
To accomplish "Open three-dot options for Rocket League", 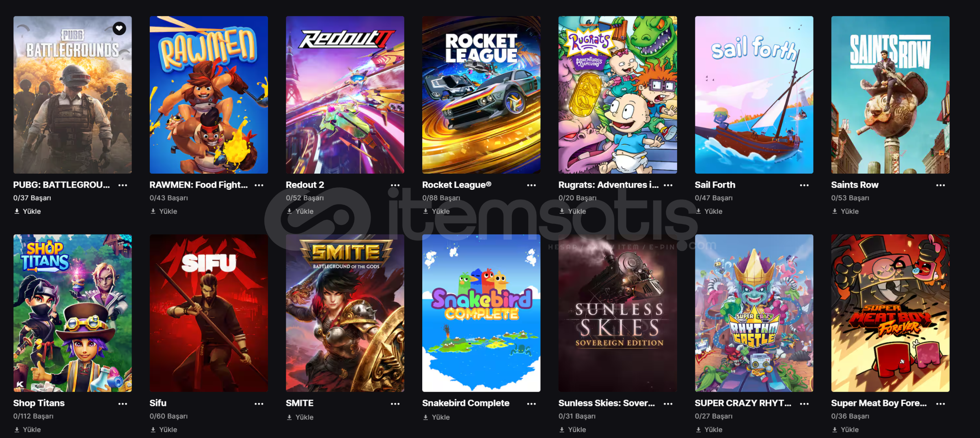I will (x=531, y=185).
